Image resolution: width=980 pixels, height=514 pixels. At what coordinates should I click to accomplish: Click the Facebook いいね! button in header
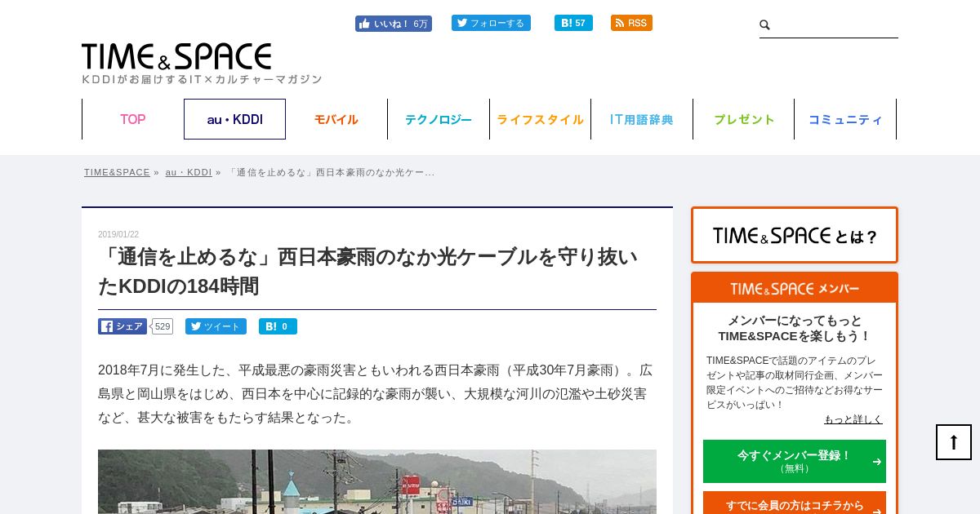[x=393, y=24]
